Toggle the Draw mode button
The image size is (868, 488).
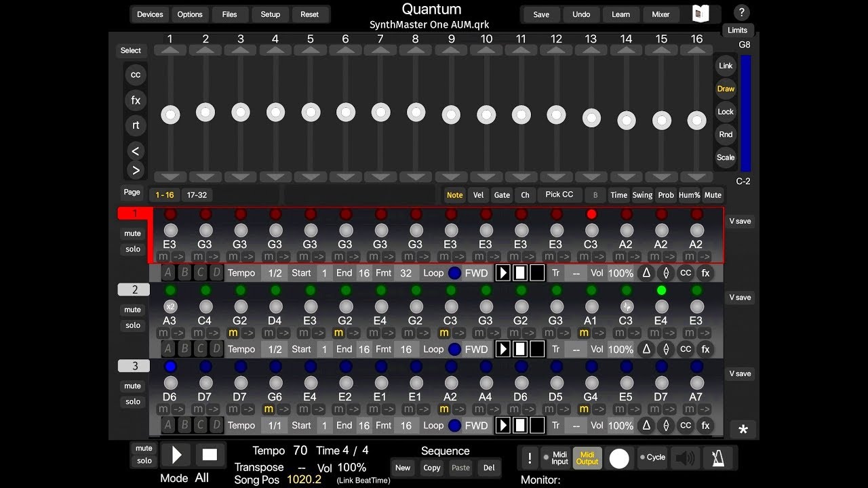click(726, 89)
